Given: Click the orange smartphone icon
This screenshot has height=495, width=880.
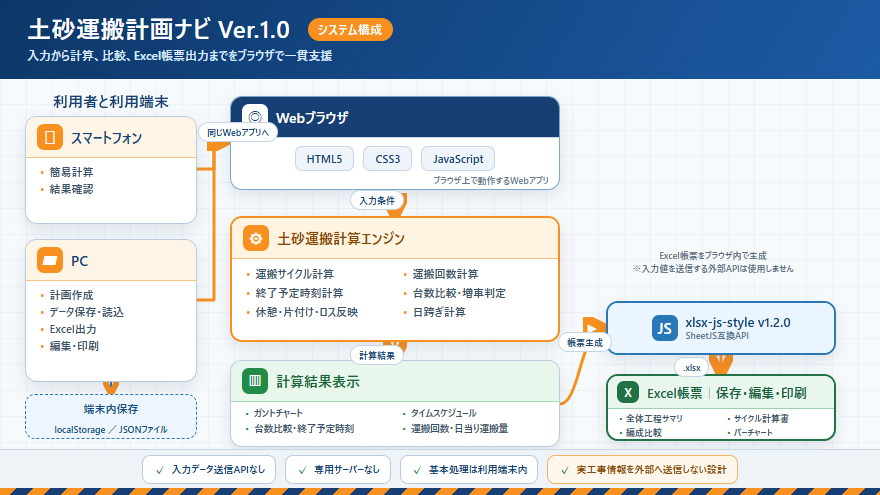Looking at the screenshot, I should [49, 138].
